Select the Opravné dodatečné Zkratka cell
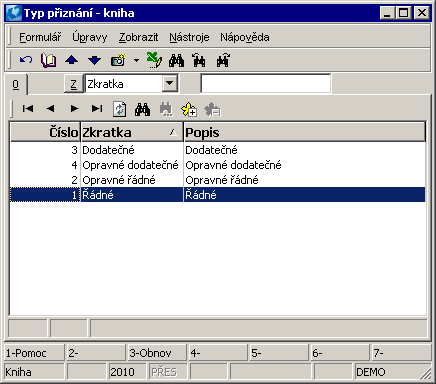 click(x=132, y=165)
